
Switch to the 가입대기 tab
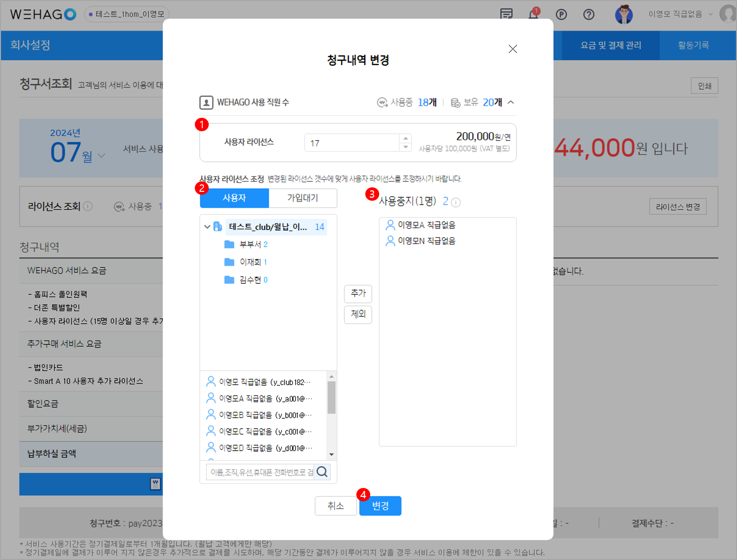[302, 198]
